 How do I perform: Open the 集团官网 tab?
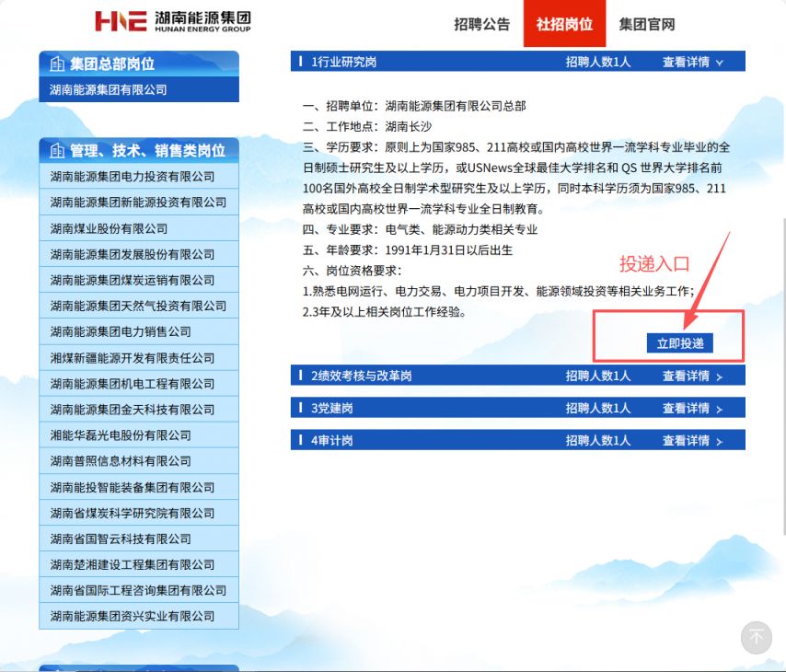(x=647, y=24)
